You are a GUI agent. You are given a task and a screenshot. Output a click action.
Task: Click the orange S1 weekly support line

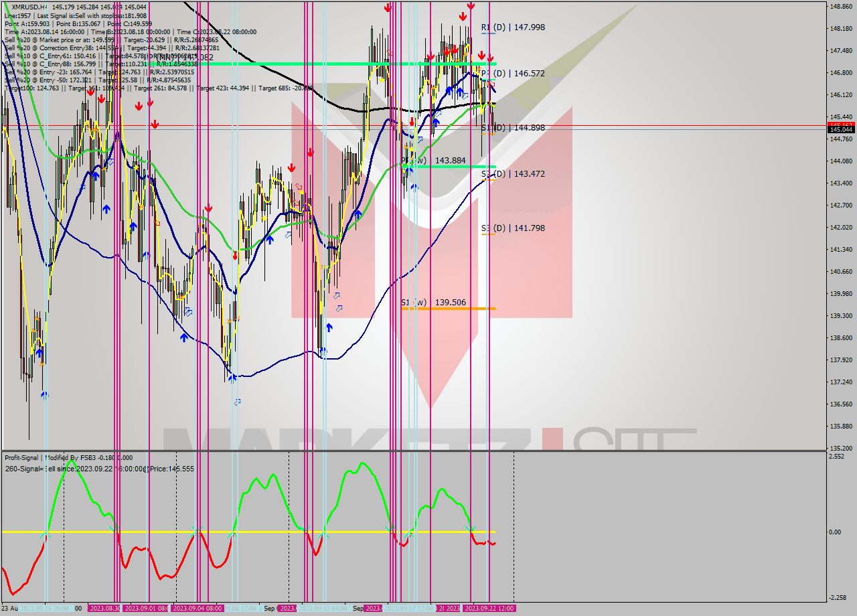coord(448,309)
